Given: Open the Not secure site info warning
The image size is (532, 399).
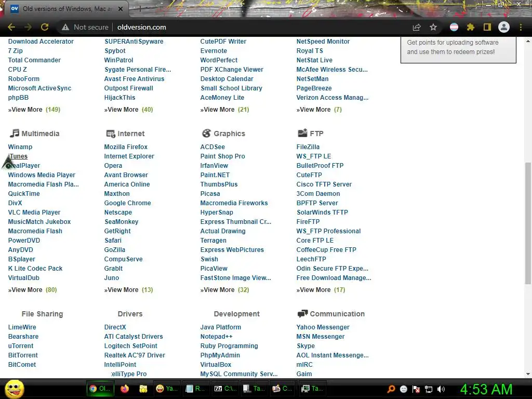Looking at the screenshot, I should click(85, 27).
